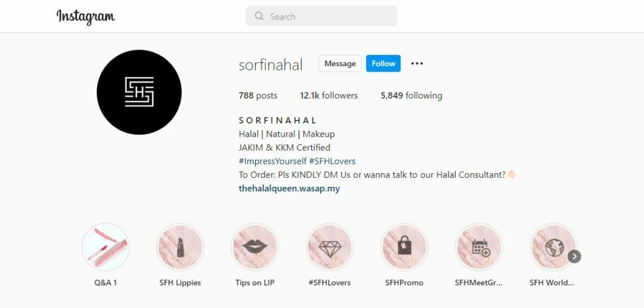The image size is (644, 308).
Task: Follow the sorfinahal account
Action: [383, 63]
